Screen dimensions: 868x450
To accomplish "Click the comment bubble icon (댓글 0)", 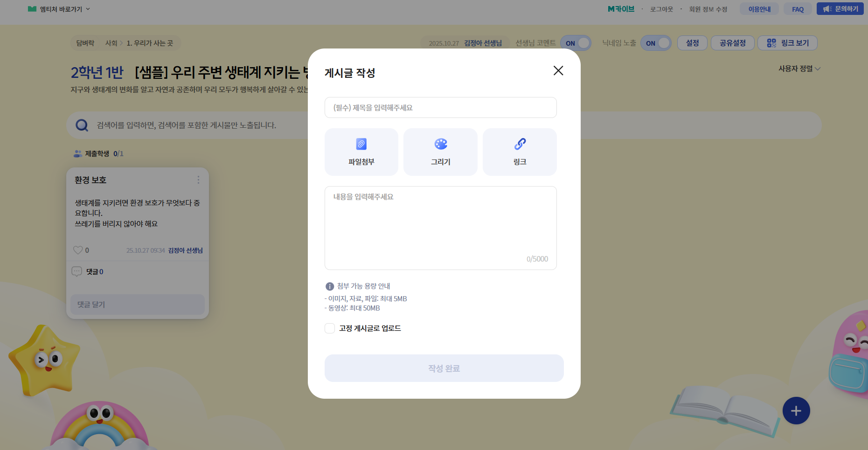I will tap(77, 271).
